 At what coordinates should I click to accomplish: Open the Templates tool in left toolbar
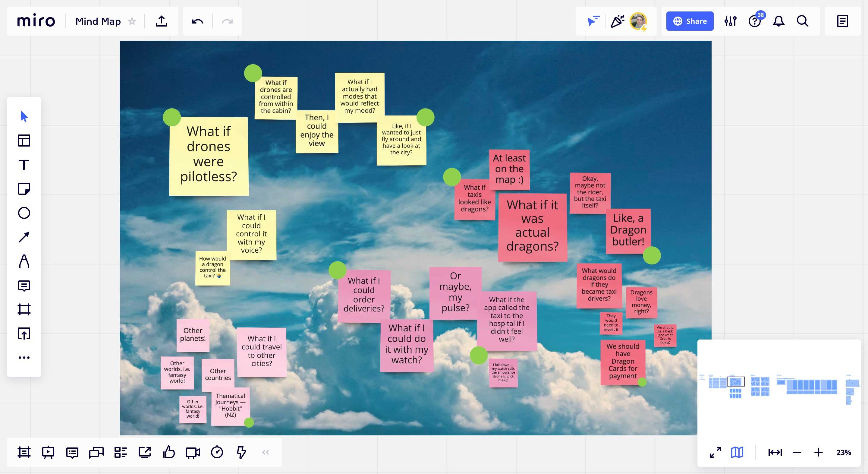click(x=24, y=141)
